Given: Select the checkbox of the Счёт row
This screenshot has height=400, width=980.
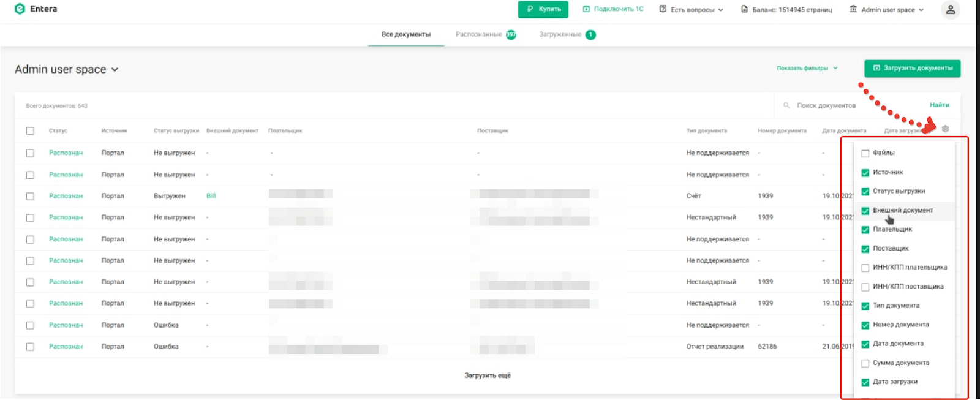Looking at the screenshot, I should (x=30, y=196).
